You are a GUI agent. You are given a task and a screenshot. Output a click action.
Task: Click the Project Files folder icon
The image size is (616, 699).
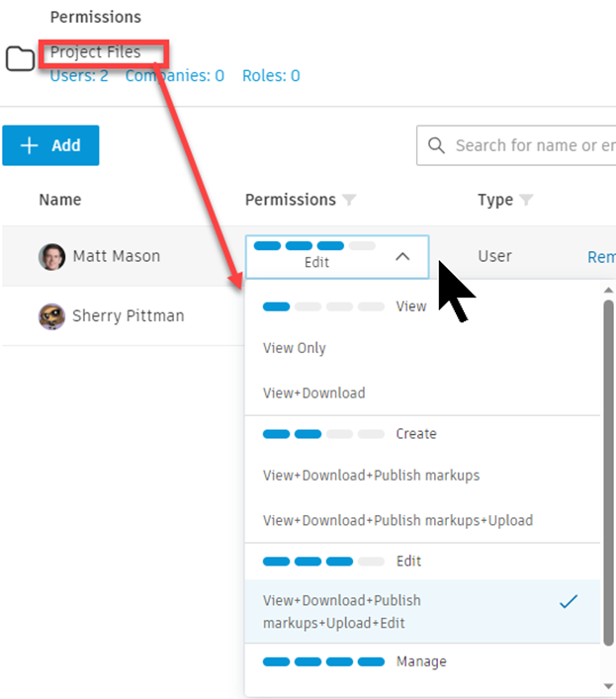[20, 59]
